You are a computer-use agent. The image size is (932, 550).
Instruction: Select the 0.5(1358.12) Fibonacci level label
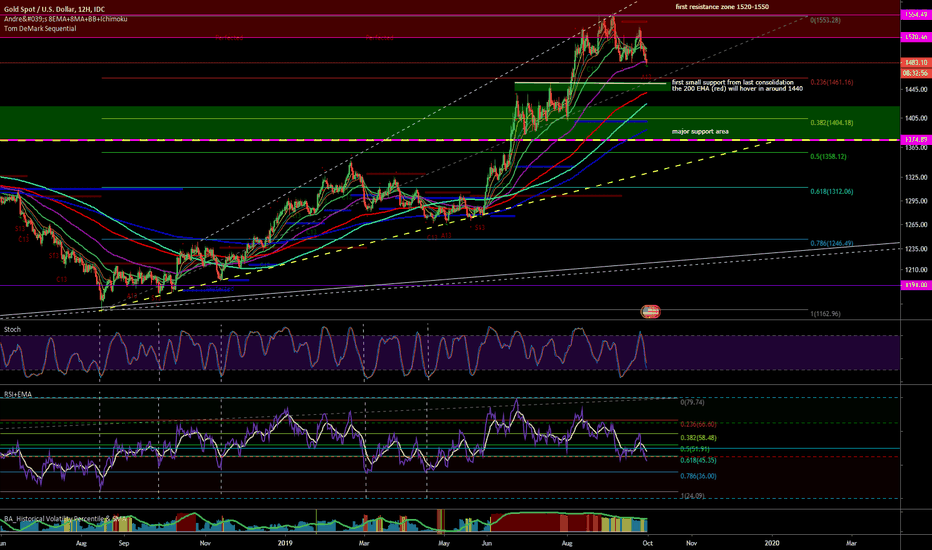click(828, 156)
